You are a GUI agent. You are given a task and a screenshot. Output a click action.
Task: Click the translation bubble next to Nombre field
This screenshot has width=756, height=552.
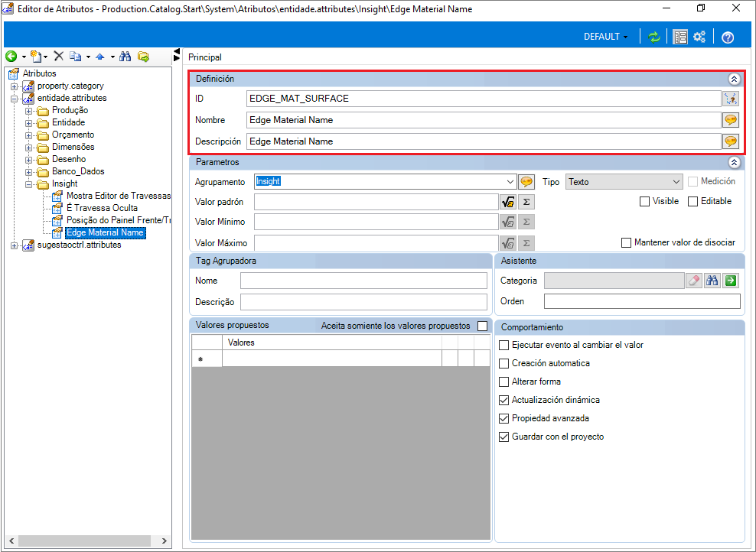[x=731, y=120]
